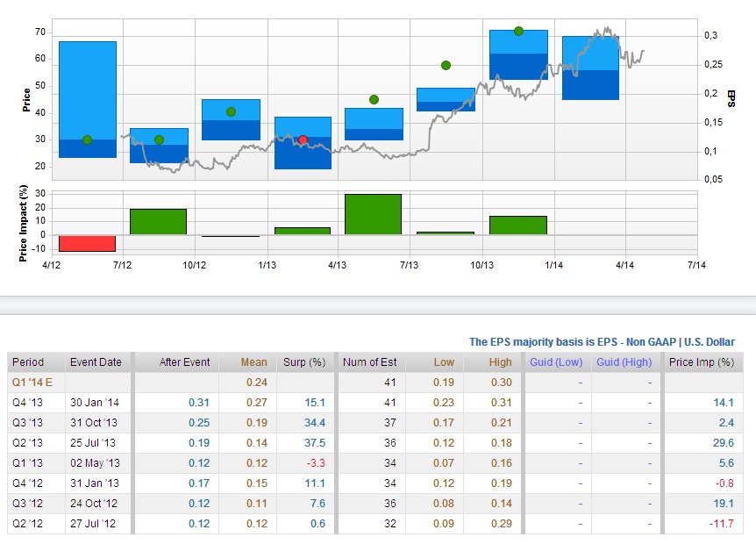This screenshot has height=544, width=756.
Task: Click the tallest green price impact bar
Action: coord(374,215)
